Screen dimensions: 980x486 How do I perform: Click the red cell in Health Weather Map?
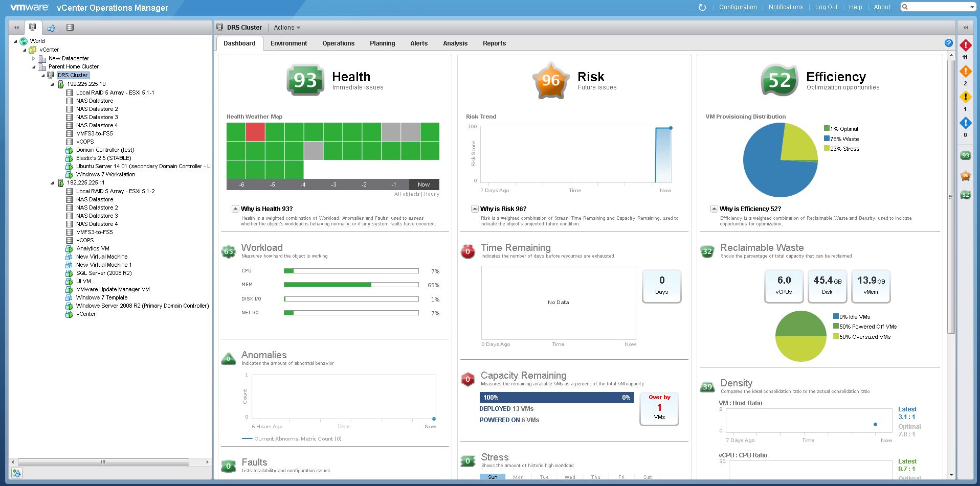pyautogui.click(x=255, y=132)
